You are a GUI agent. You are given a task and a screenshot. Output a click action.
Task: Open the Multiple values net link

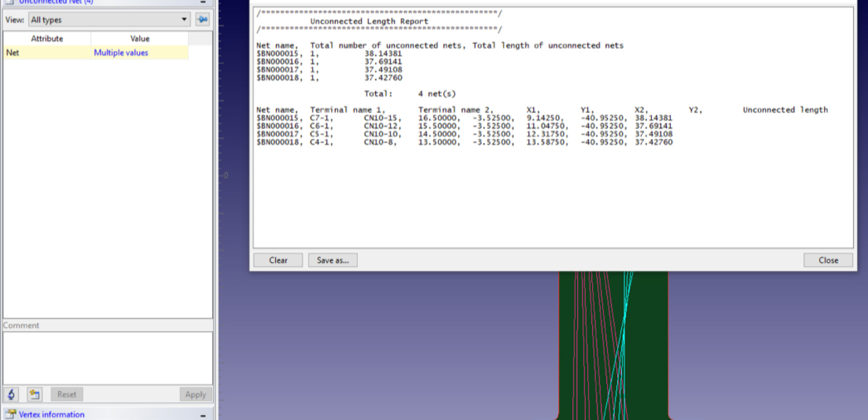(121, 52)
